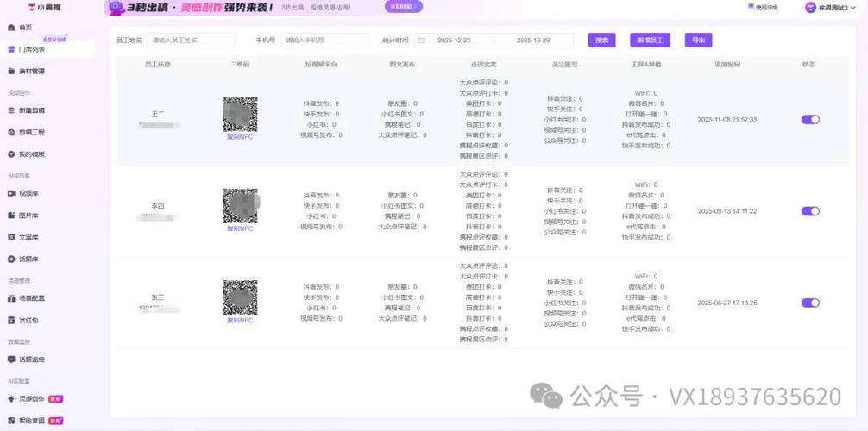
Task: Click the lightbulb icon for 灵感创作
Action: 11,398
